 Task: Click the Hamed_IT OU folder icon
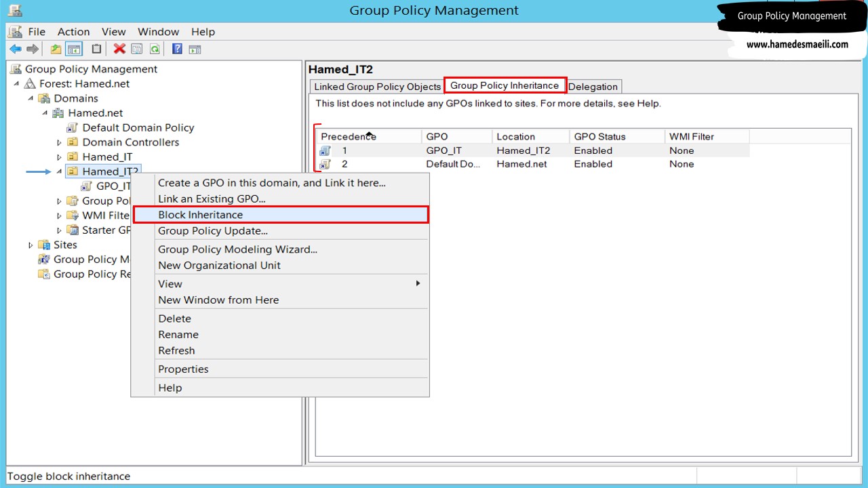click(x=73, y=157)
